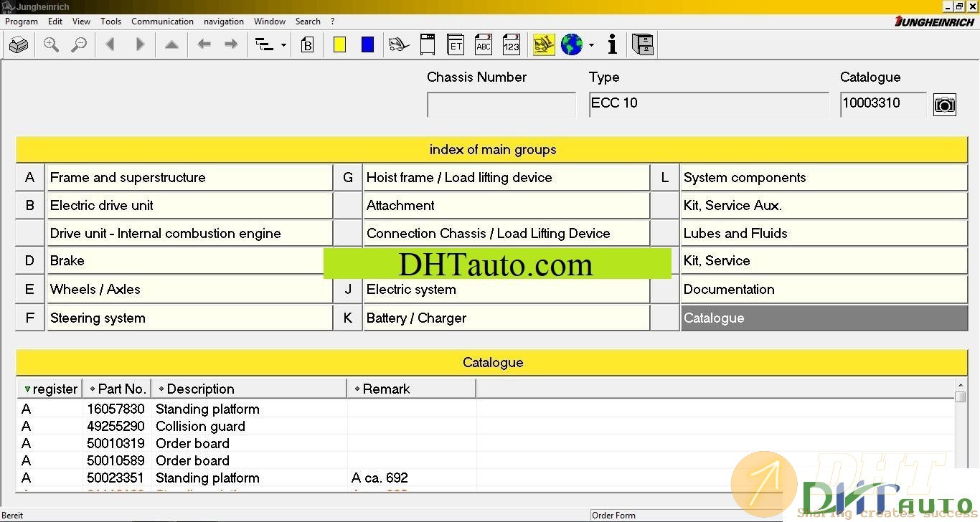Select the Attachment group
The image size is (980, 522).
507,206
